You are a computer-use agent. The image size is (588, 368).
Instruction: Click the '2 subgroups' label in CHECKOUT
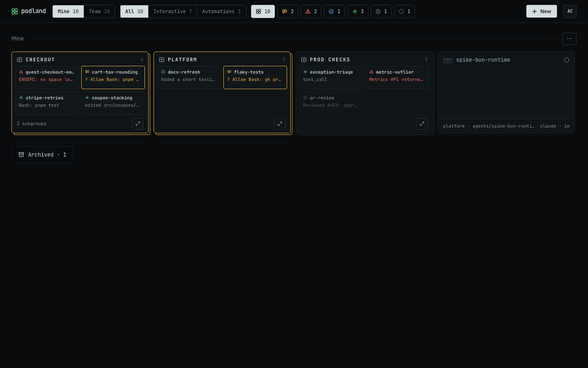coord(31,124)
